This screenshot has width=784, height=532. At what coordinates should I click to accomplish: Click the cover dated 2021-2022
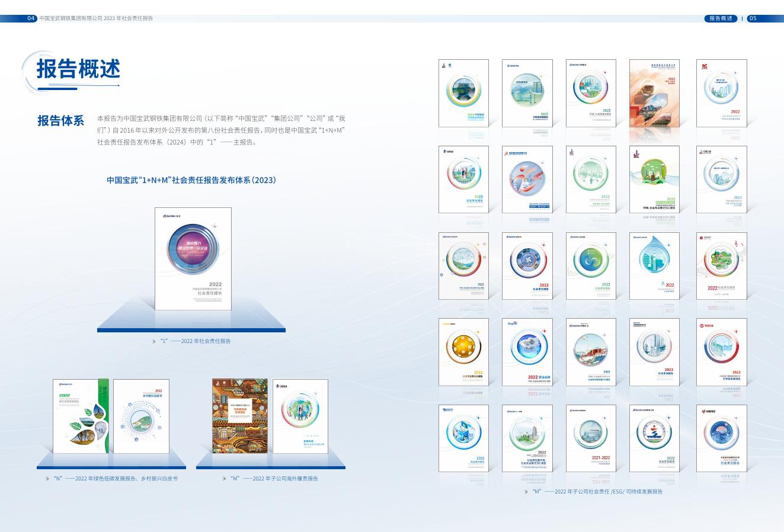coord(591,438)
